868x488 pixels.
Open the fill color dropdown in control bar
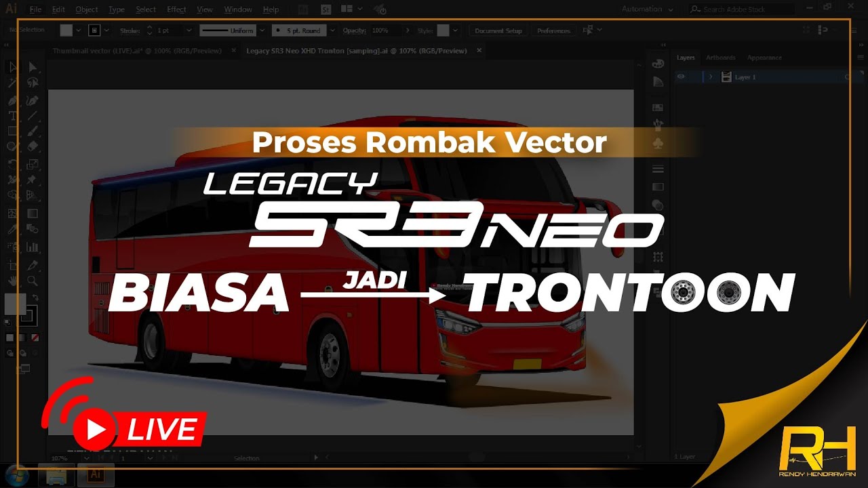(x=79, y=30)
